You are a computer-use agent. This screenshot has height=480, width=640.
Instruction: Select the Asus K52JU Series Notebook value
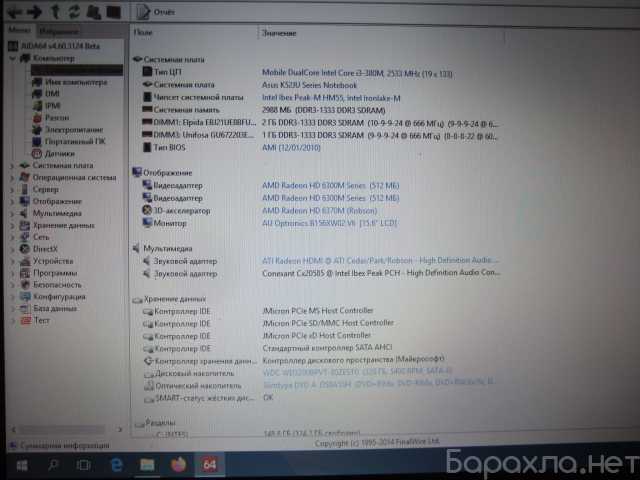coord(309,85)
